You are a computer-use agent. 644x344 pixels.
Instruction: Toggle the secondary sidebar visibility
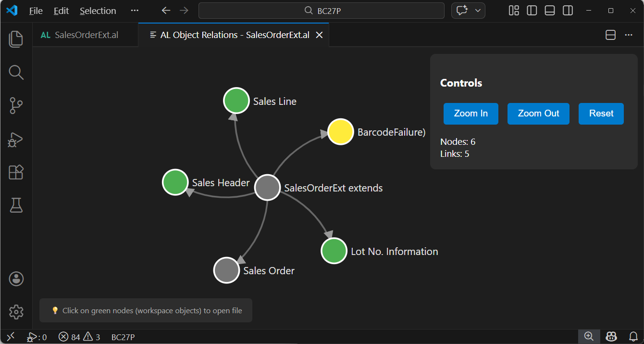click(x=568, y=10)
